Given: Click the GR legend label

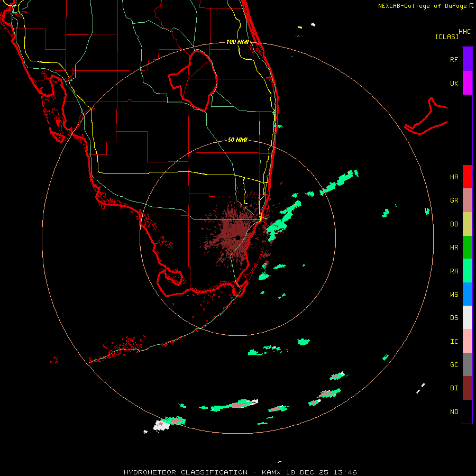Looking at the screenshot, I should pos(454,200).
